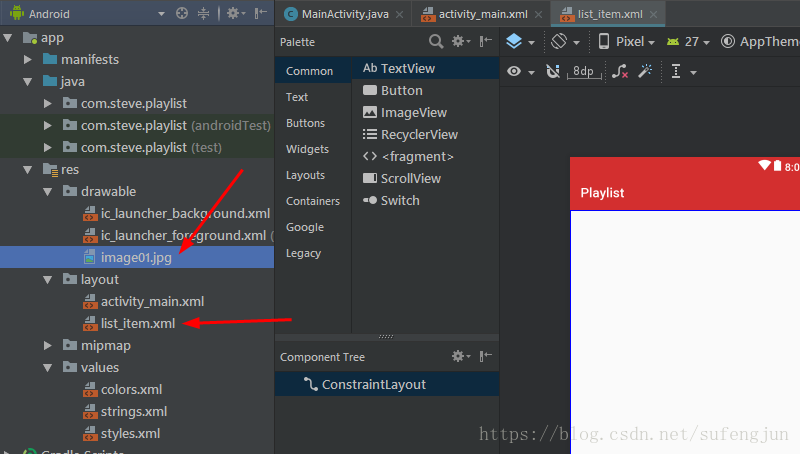Open the Project panel settings gear
Screen dimensions: 800x454
235,13
